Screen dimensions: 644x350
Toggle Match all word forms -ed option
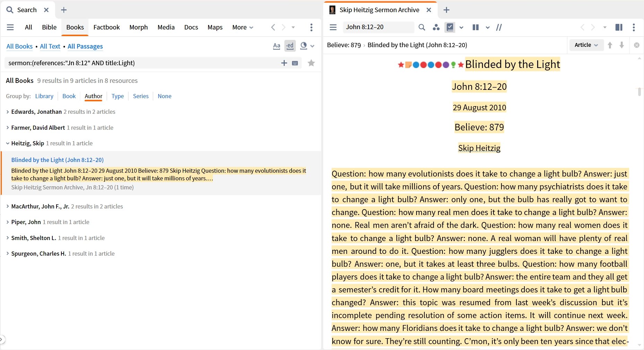tap(290, 45)
